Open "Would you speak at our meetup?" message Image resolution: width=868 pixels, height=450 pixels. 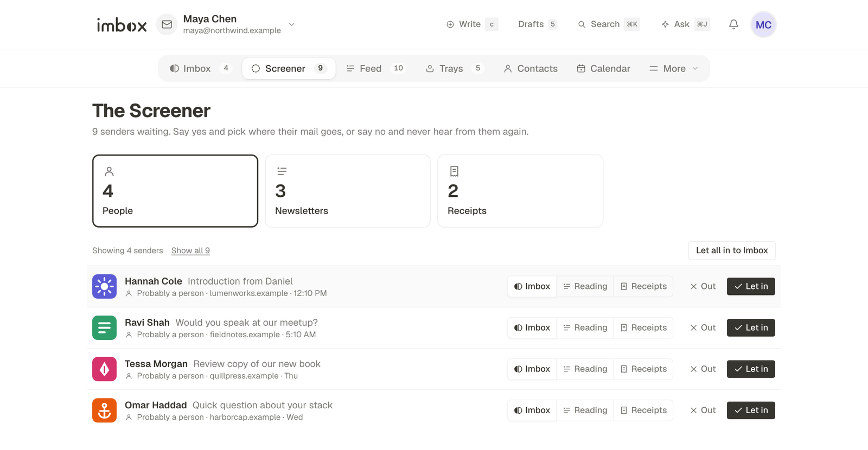click(246, 323)
